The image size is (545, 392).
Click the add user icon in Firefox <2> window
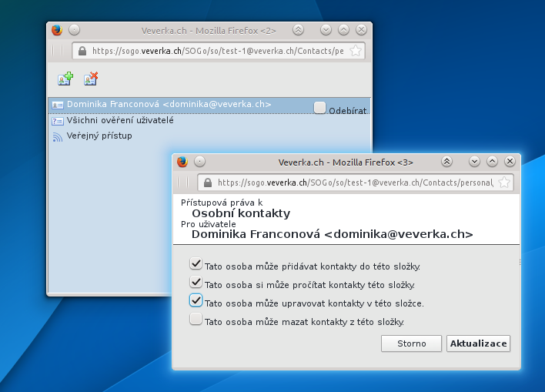(x=65, y=79)
